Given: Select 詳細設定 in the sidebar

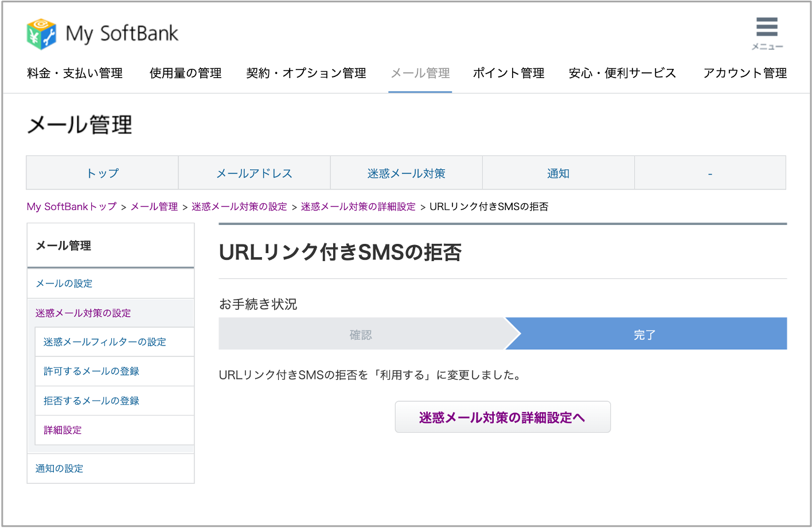Looking at the screenshot, I should pos(115,430).
